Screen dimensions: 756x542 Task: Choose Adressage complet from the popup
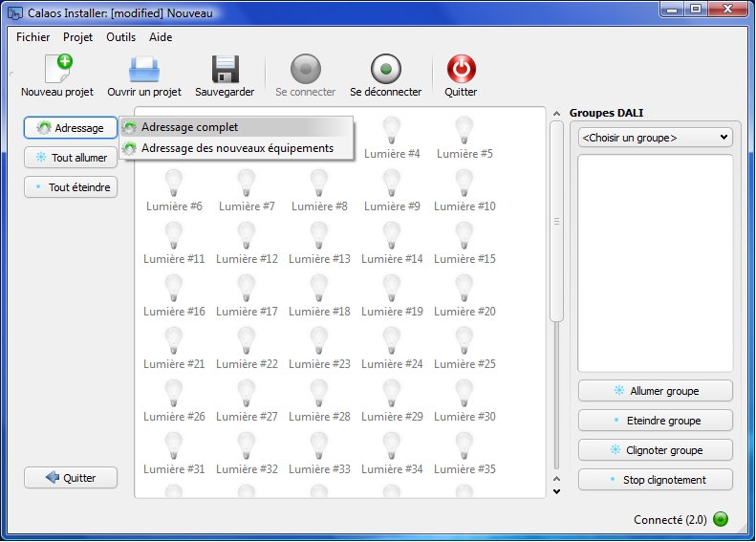coord(236,127)
